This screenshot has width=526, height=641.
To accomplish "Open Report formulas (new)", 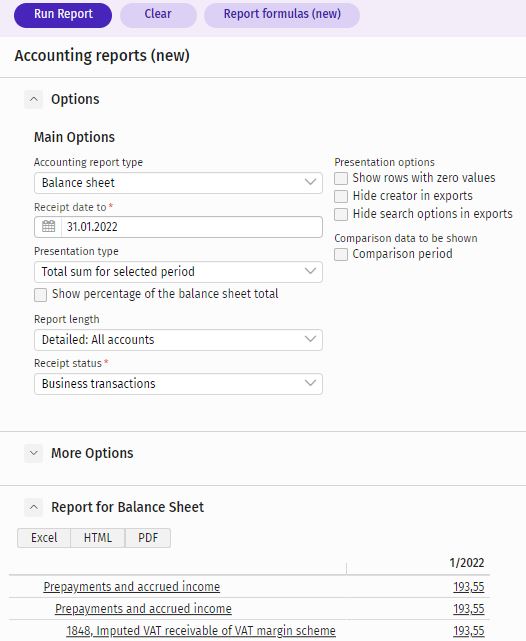I will coord(282,15).
